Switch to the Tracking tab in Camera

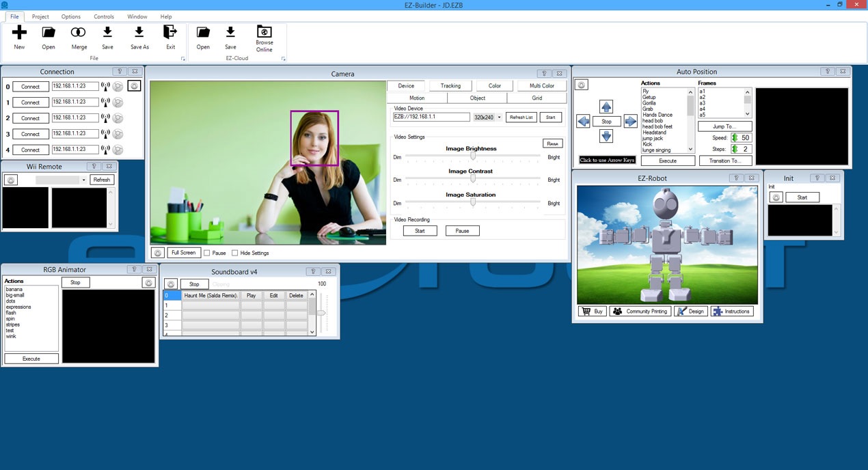[x=450, y=86]
